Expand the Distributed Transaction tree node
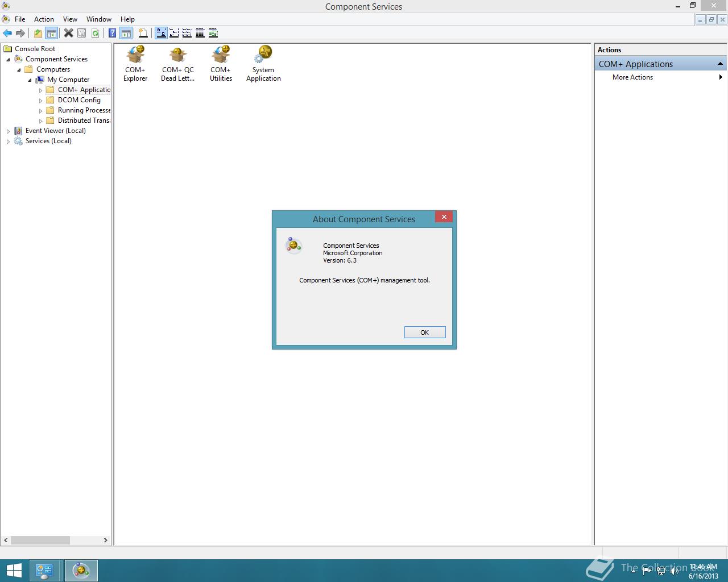The width and height of the screenshot is (728, 582). (x=40, y=121)
